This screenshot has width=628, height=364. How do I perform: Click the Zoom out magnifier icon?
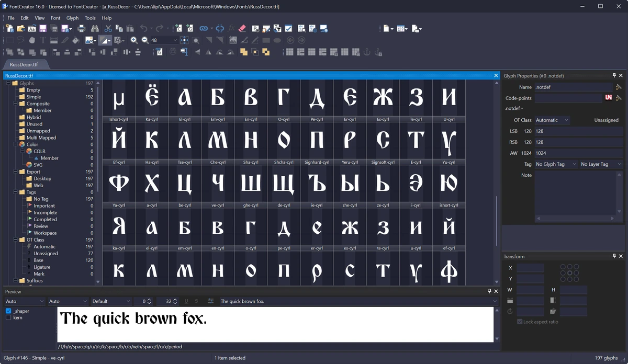(x=145, y=40)
